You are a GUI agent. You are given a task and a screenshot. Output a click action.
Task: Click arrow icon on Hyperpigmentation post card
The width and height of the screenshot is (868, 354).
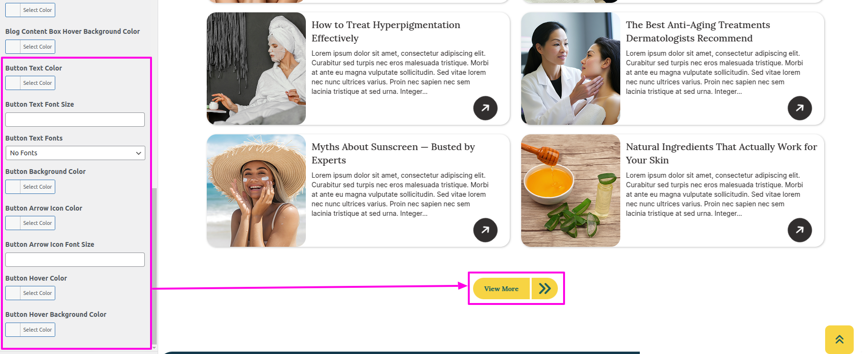(485, 108)
